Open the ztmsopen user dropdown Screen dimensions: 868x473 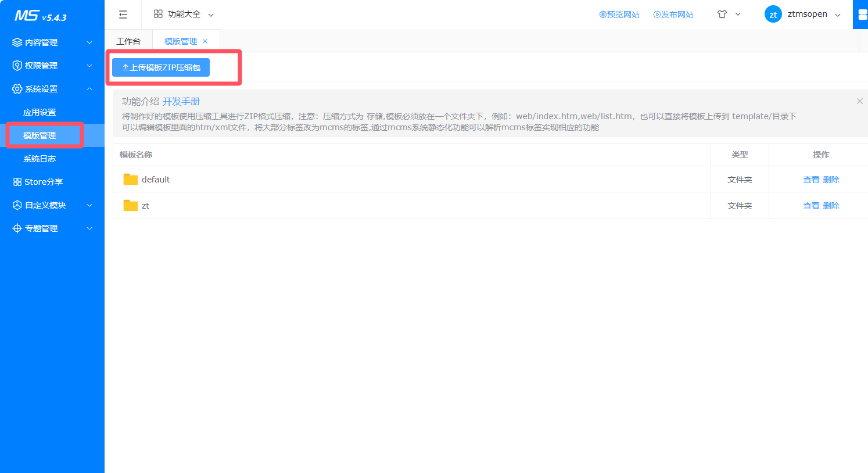[813, 15]
